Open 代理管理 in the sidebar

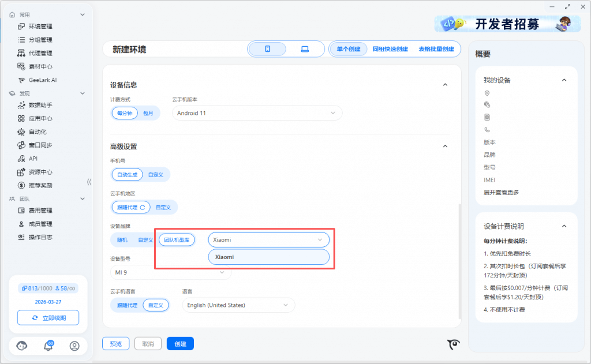click(x=40, y=53)
